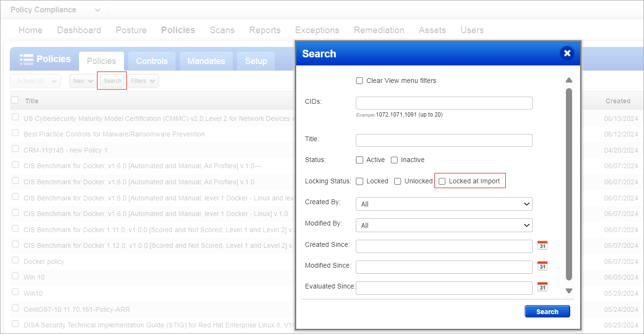Image resolution: width=644 pixels, height=334 pixels.
Task: Open the Policy Compliance module dropdown
Action: click(x=97, y=10)
